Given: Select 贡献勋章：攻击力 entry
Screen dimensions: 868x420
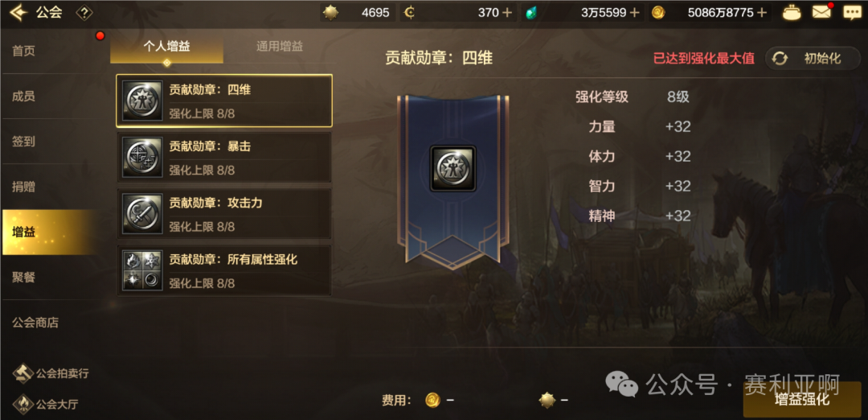Looking at the screenshot, I should [x=224, y=214].
